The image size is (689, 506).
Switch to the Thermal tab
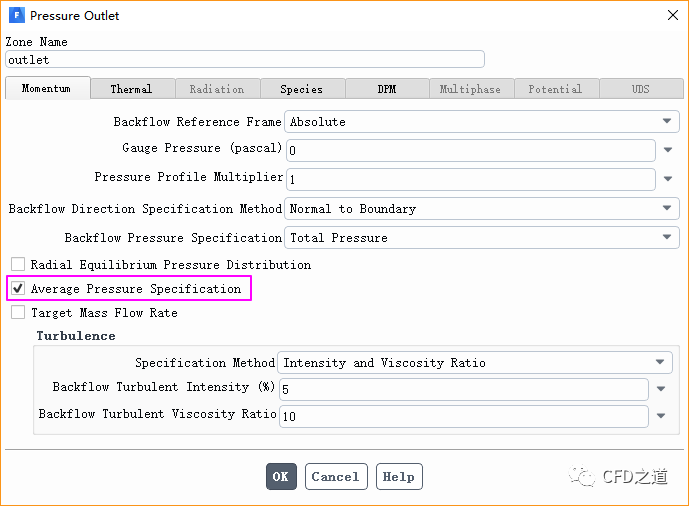(x=131, y=89)
